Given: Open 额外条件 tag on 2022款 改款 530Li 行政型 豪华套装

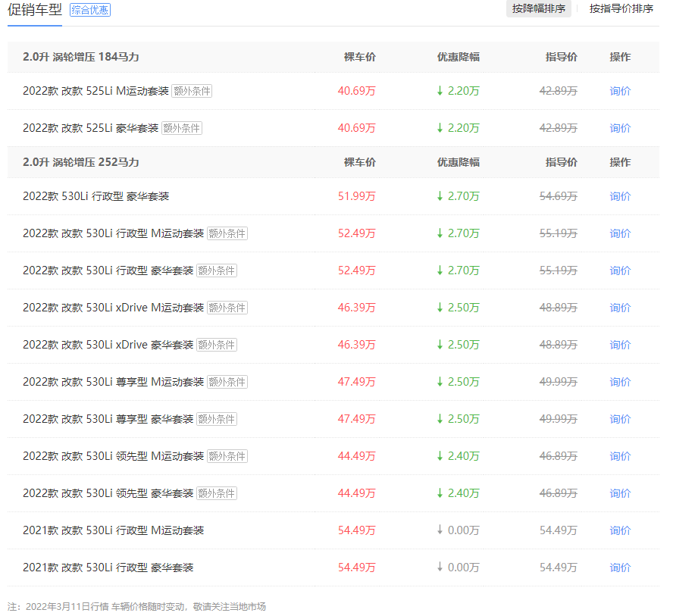Looking at the screenshot, I should (217, 270).
